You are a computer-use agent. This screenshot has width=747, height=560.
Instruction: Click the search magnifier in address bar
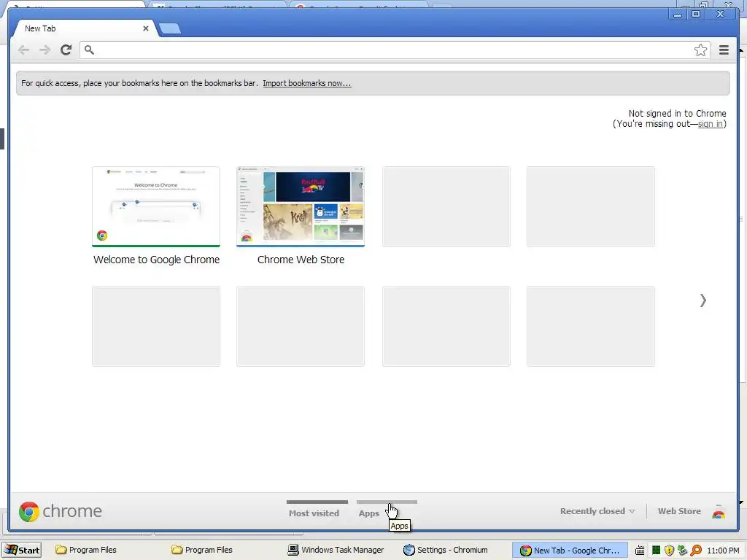click(x=89, y=50)
